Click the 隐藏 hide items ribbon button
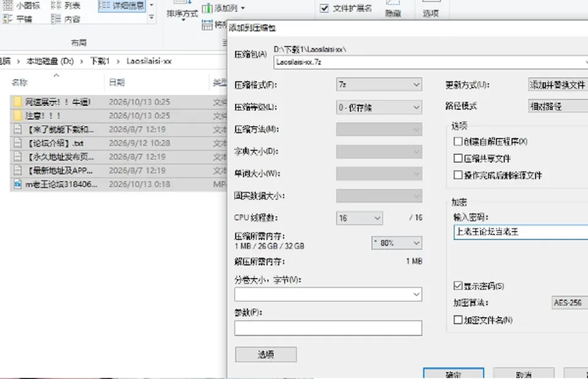 point(393,9)
